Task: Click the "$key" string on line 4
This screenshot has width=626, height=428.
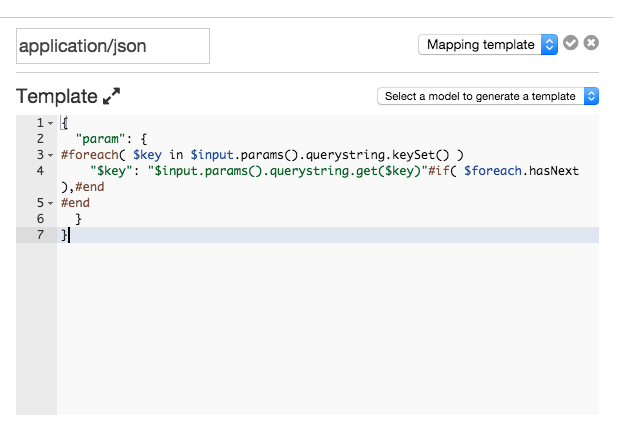Action: [111, 171]
